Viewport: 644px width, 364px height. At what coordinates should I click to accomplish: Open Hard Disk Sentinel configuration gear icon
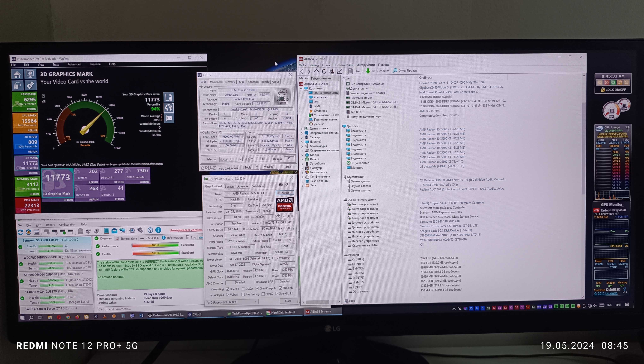click(132, 230)
